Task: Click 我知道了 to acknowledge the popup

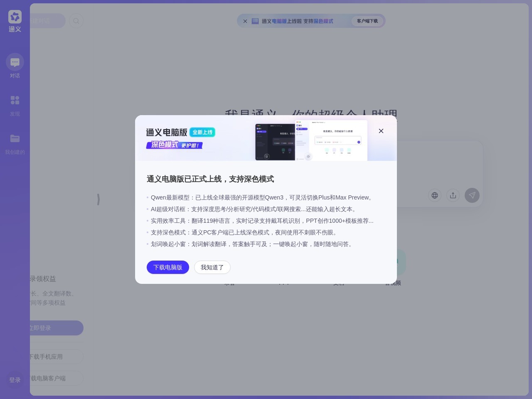Action: (x=212, y=267)
